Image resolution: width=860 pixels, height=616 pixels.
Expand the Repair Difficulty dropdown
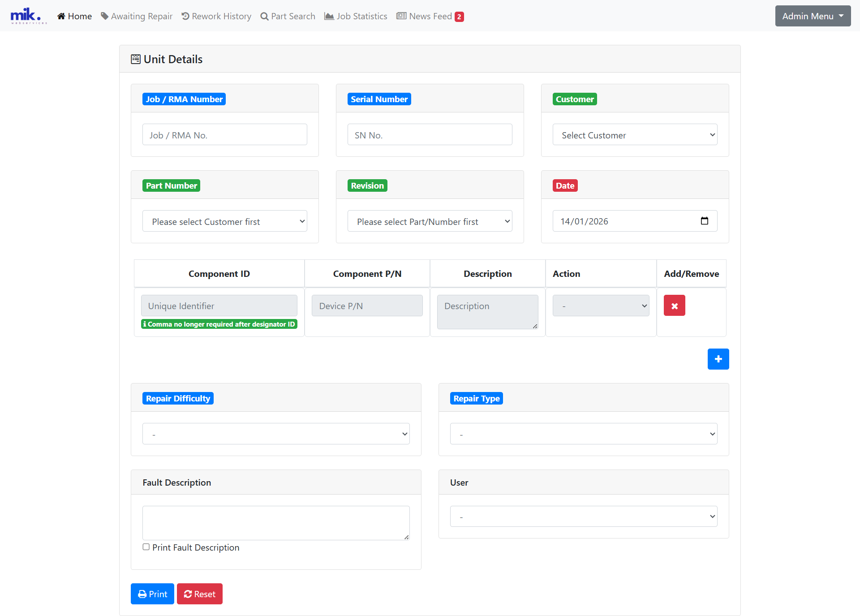(x=276, y=433)
